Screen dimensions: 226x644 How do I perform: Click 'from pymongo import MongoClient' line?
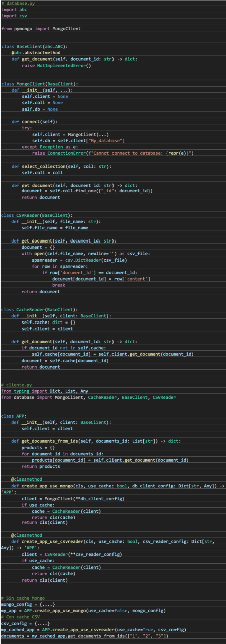41,29
